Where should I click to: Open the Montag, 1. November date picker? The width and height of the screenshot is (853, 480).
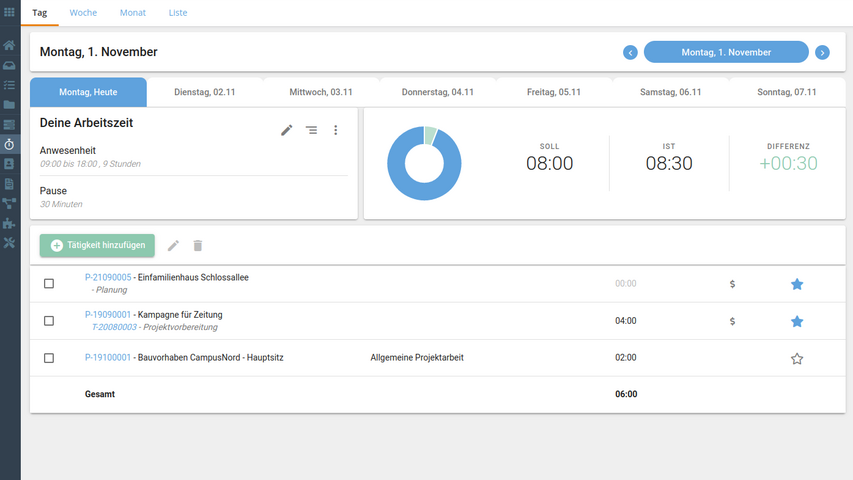726,52
